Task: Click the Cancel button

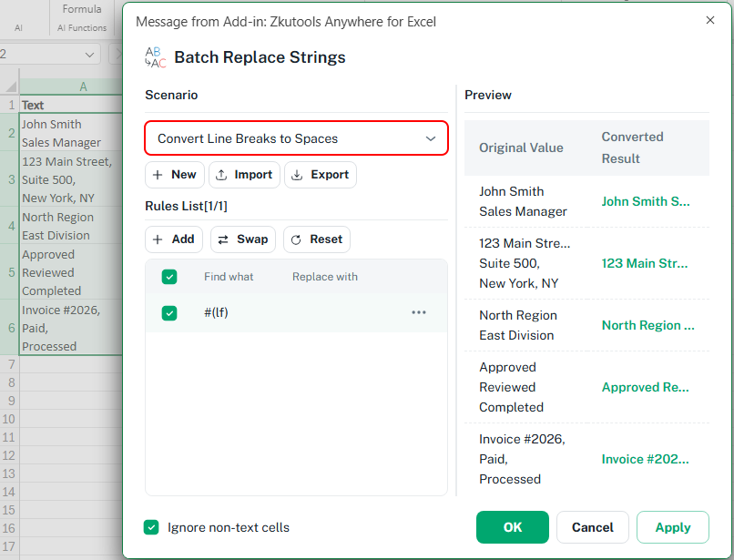Action: 593,527
